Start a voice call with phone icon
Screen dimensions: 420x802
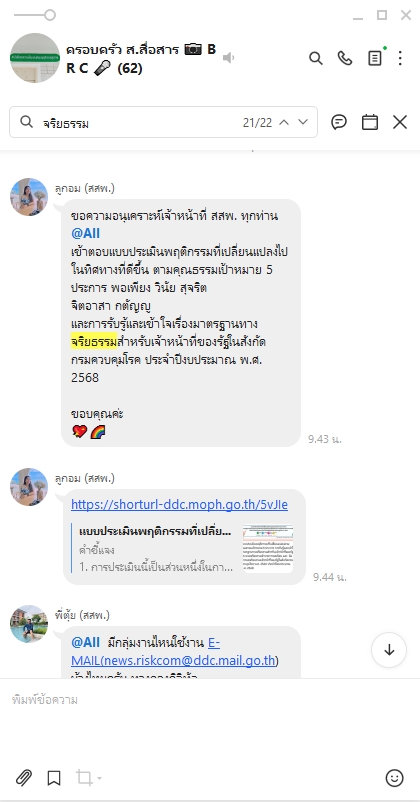pyautogui.click(x=345, y=58)
